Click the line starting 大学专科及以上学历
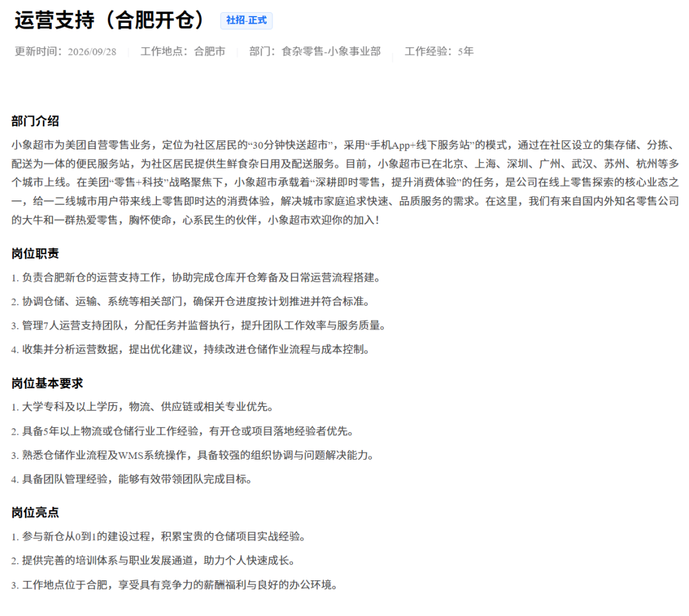 pyautogui.click(x=142, y=407)
